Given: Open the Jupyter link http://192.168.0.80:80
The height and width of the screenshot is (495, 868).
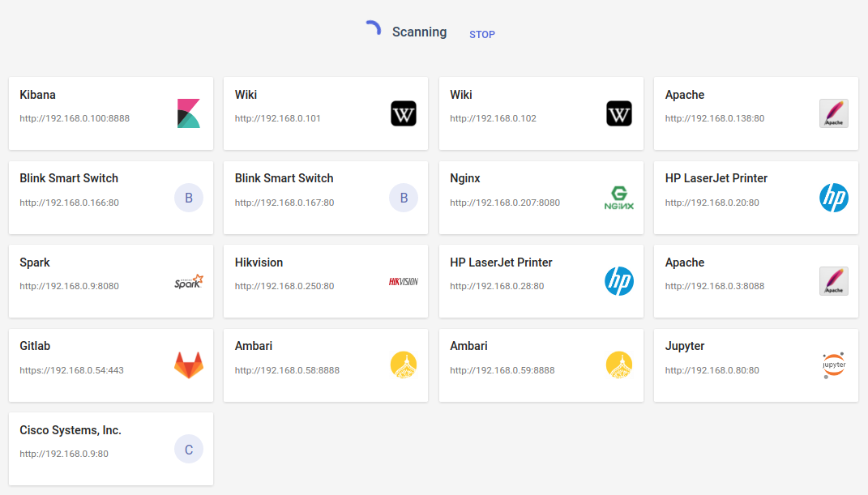Looking at the screenshot, I should (x=712, y=370).
